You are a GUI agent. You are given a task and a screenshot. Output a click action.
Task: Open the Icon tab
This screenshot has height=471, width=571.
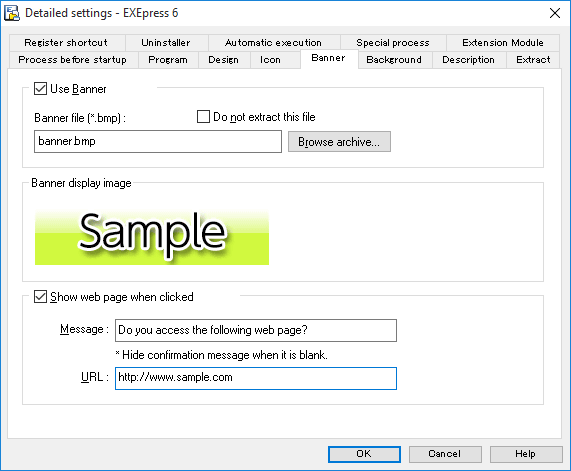(270, 60)
